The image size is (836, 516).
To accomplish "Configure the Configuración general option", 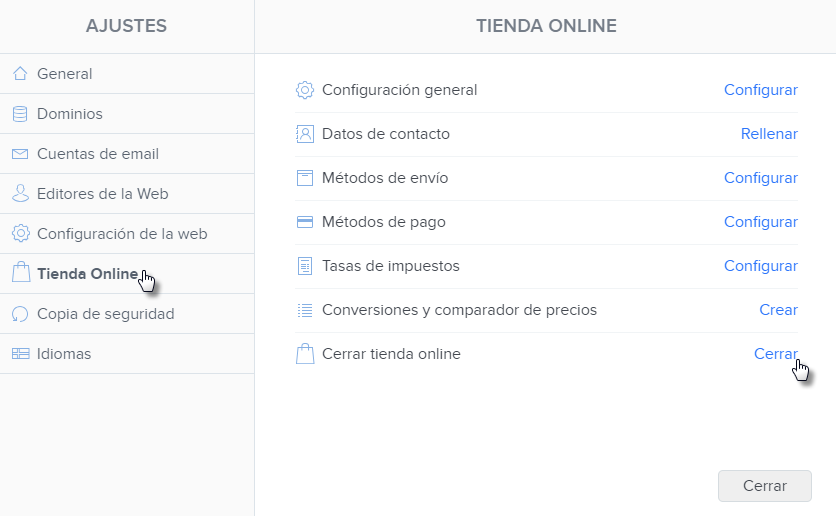I will coord(760,90).
